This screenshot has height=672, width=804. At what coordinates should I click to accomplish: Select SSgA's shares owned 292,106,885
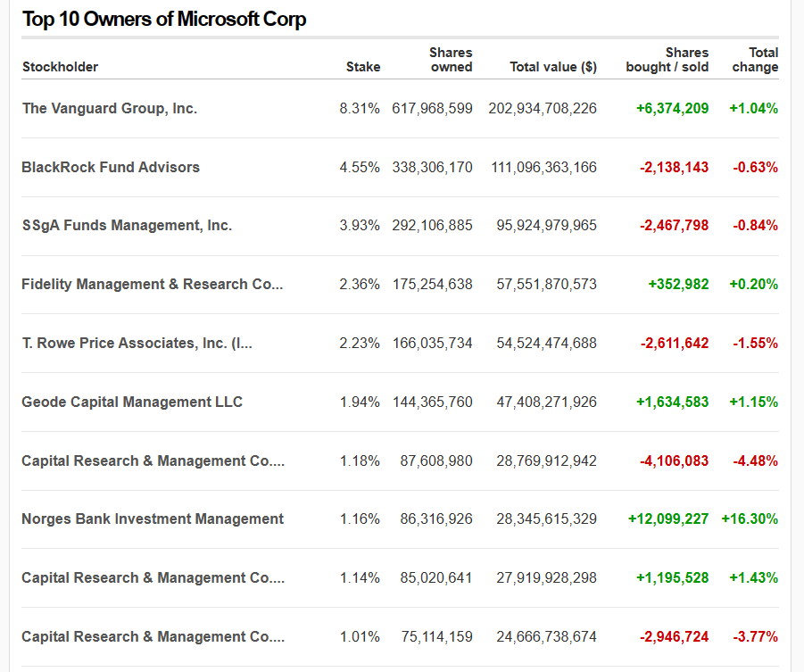[x=432, y=225]
